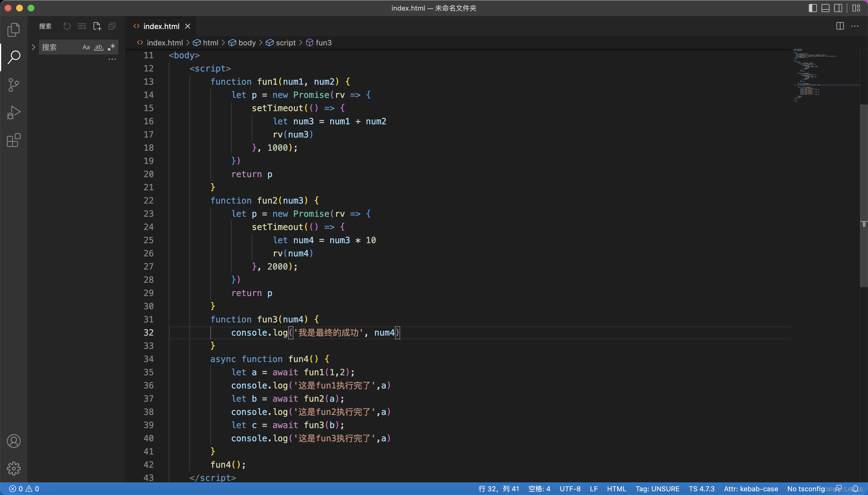This screenshot has height=495, width=868.
Task: Open the Explorer view in activity bar
Action: click(13, 30)
